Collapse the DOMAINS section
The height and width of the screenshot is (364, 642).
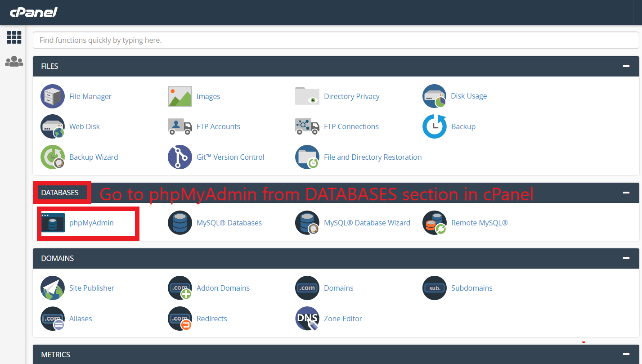tap(626, 258)
